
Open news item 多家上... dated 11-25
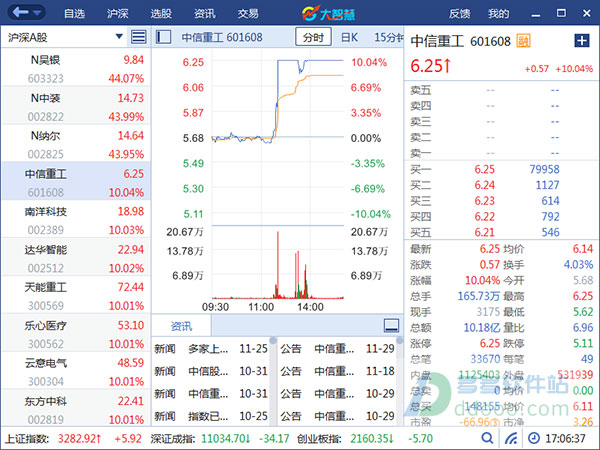coord(211,349)
